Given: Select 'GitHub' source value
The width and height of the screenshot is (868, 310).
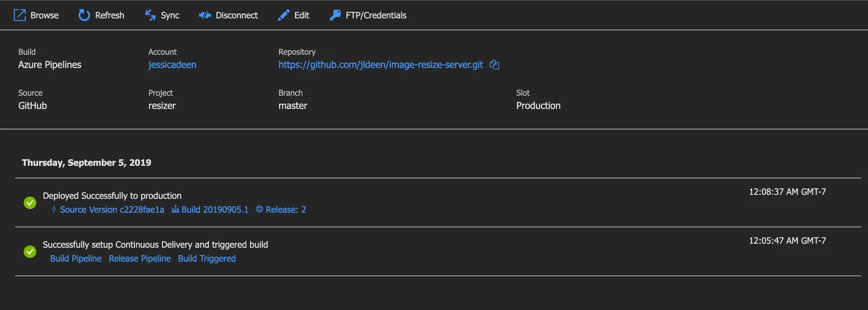Looking at the screenshot, I should [33, 106].
